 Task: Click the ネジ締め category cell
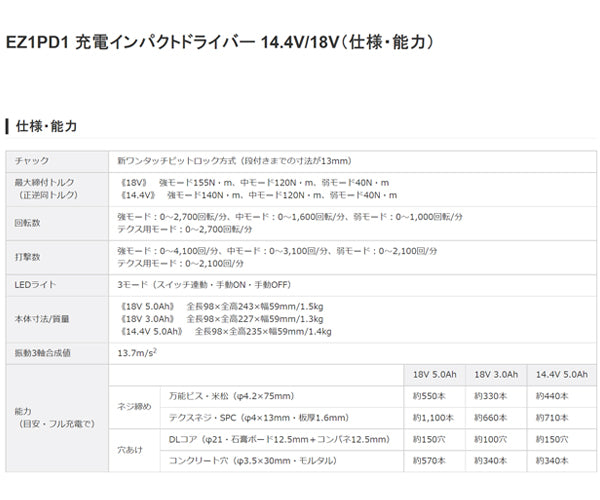(x=134, y=407)
